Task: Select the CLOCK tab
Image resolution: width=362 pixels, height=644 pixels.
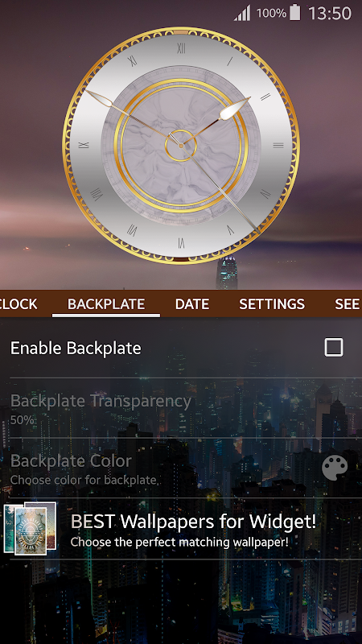Action: point(19,304)
